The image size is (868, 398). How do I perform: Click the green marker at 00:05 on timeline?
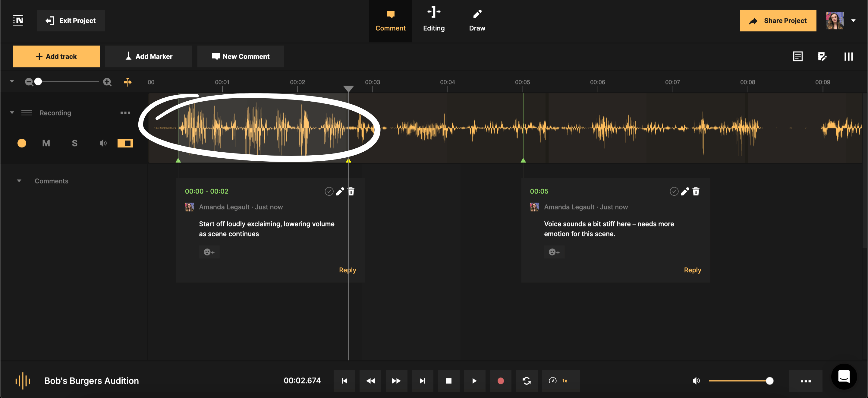point(523,161)
